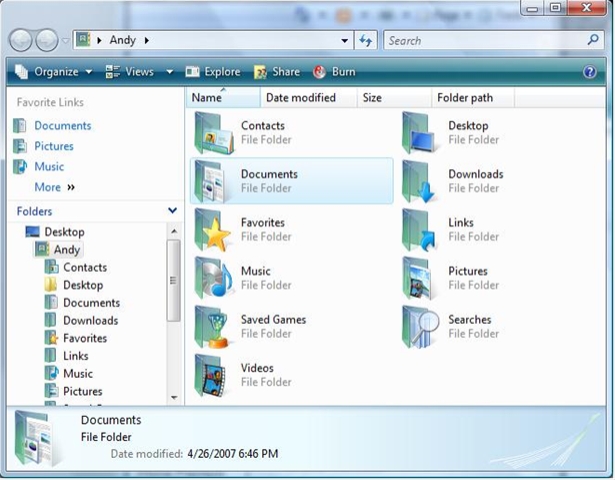Open the Contacts folder icon in file list
The height and width of the screenshot is (480, 615).
tap(214, 133)
